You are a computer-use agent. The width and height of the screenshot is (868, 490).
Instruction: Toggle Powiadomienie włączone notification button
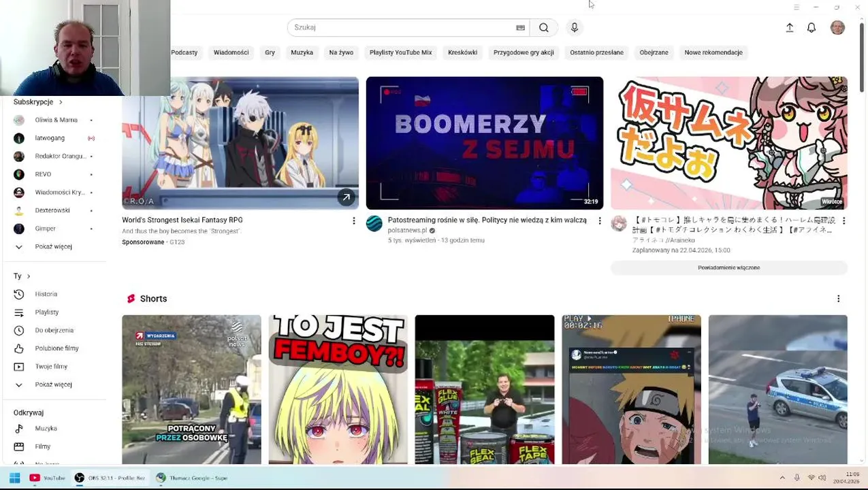tap(728, 267)
